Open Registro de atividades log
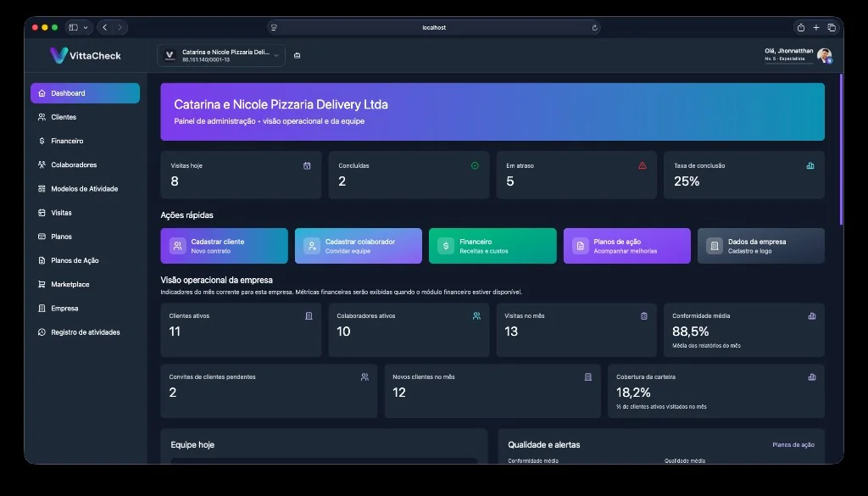Image resolution: width=868 pixels, height=496 pixels. coord(85,332)
